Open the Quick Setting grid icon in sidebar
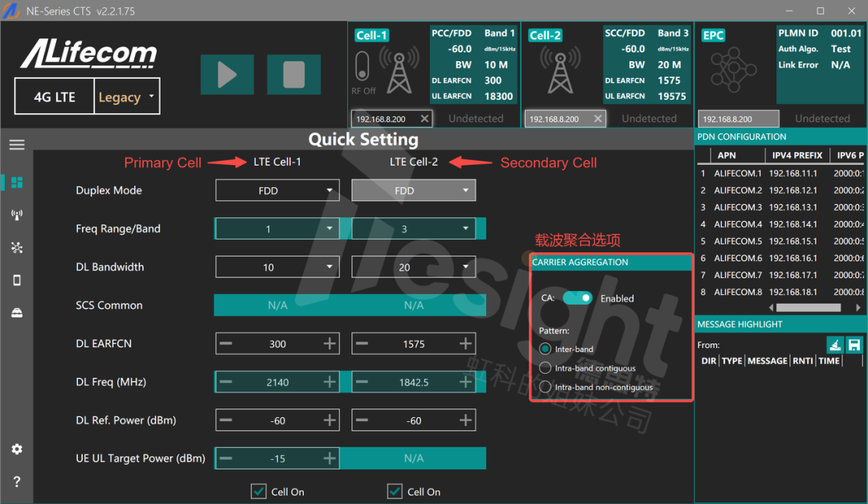The height and width of the screenshot is (504, 868). (17, 182)
